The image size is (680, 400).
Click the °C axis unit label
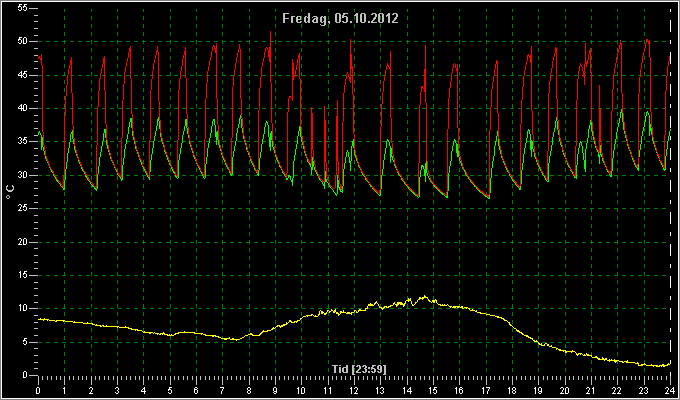(10, 192)
